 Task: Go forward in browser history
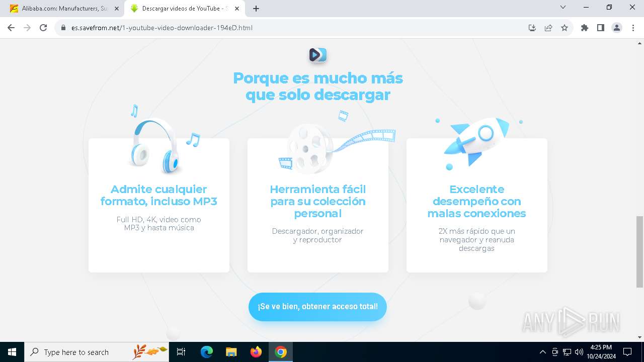pos(27,28)
